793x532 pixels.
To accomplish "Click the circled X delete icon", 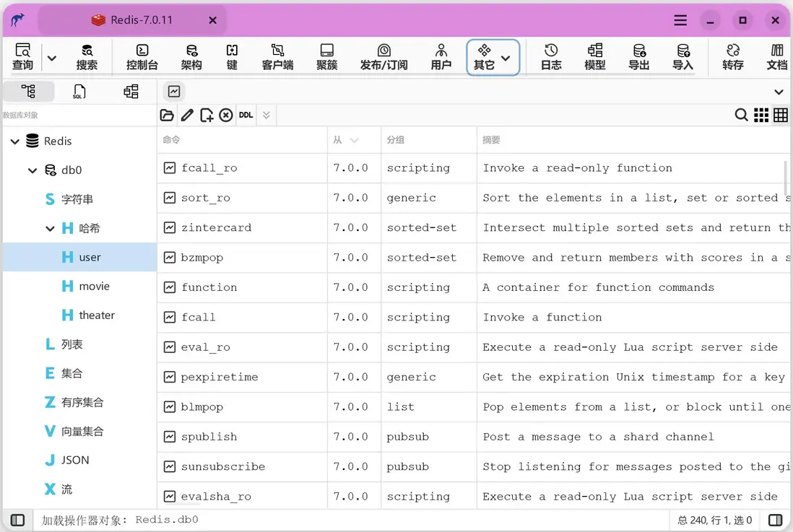I will click(x=226, y=115).
